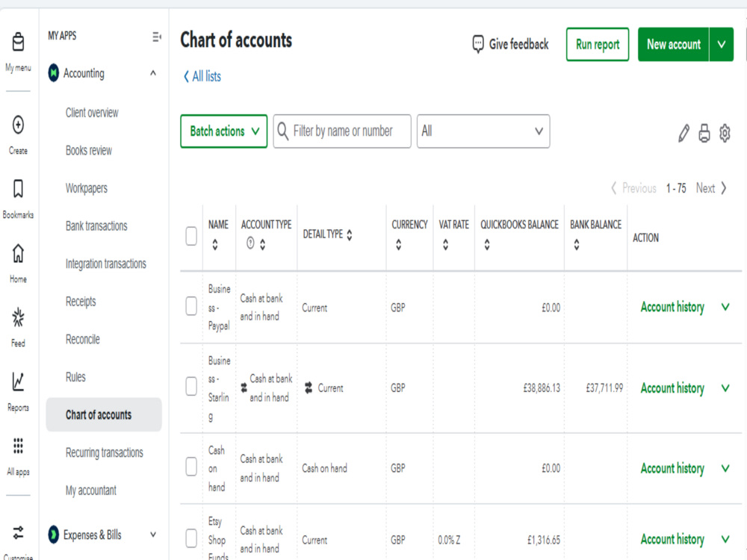Click the New account button

click(x=674, y=44)
